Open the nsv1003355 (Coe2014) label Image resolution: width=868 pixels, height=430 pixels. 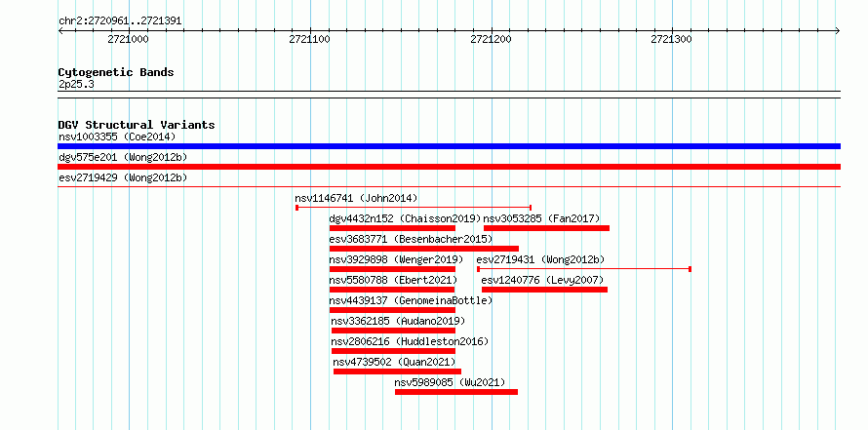click(x=117, y=137)
